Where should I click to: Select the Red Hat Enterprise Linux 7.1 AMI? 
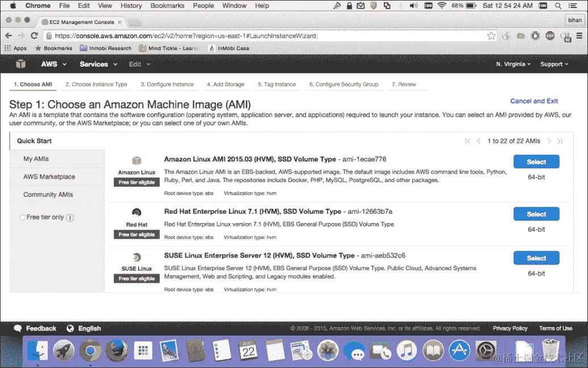click(x=536, y=214)
